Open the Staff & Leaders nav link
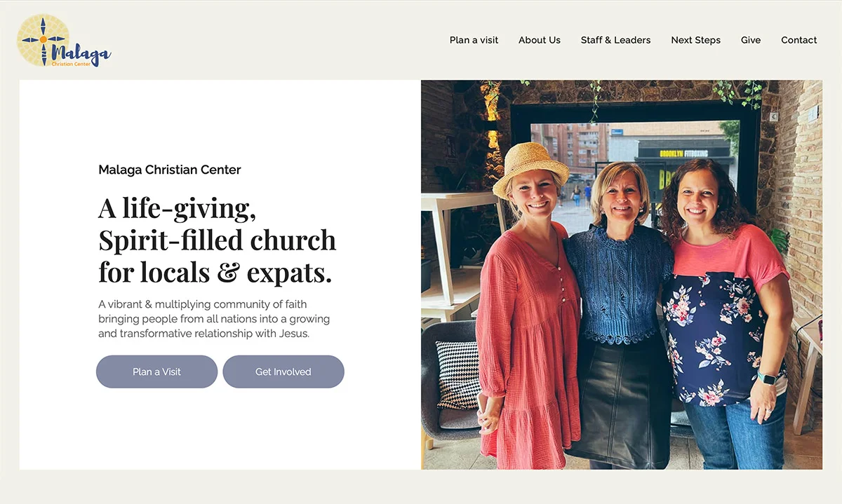This screenshot has height=504, width=842. click(615, 40)
